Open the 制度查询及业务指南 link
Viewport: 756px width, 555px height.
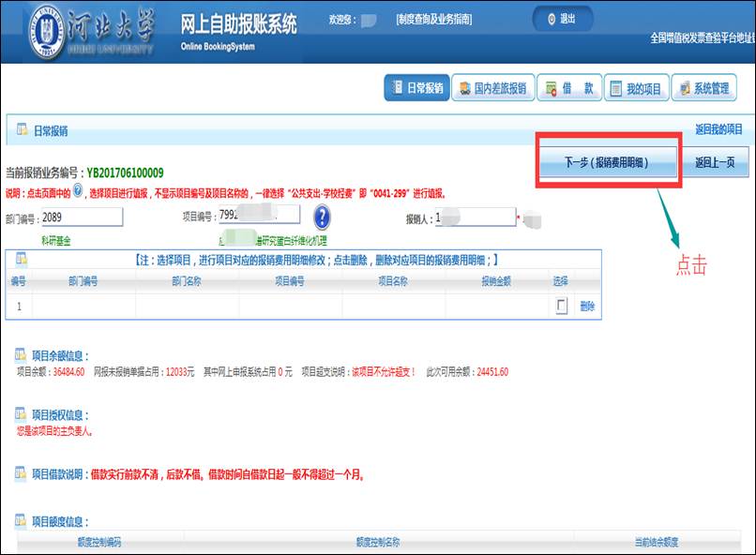[x=434, y=20]
